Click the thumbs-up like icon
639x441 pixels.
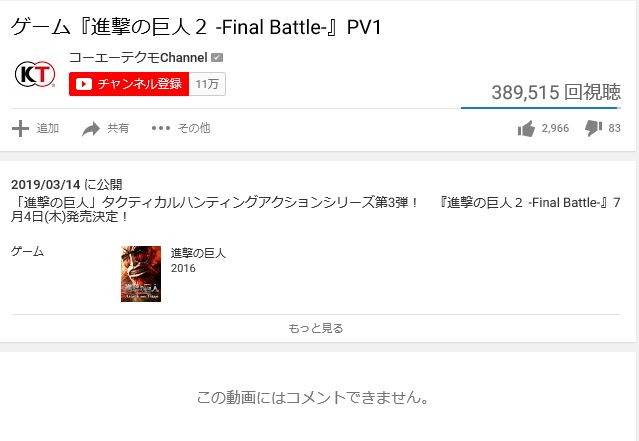(526, 129)
